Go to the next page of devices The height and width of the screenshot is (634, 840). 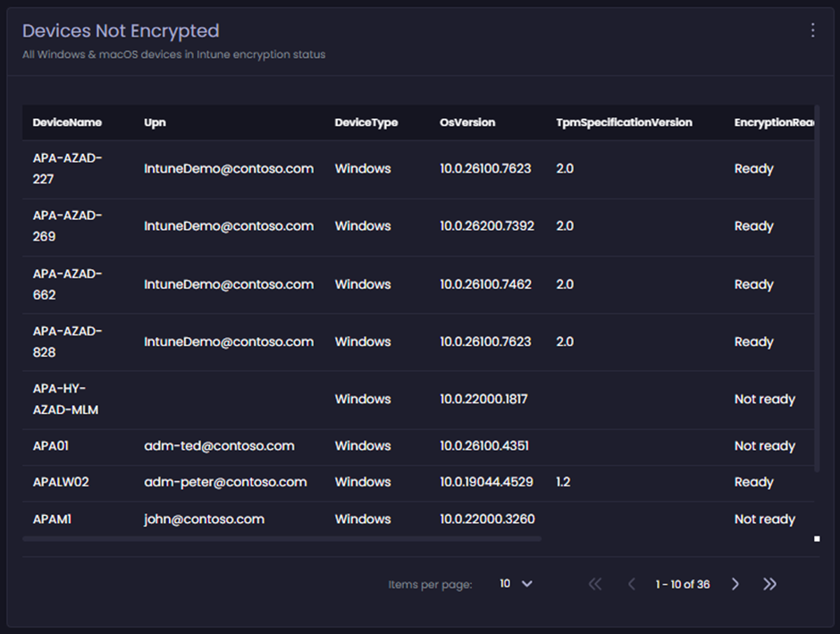pyautogui.click(x=735, y=583)
